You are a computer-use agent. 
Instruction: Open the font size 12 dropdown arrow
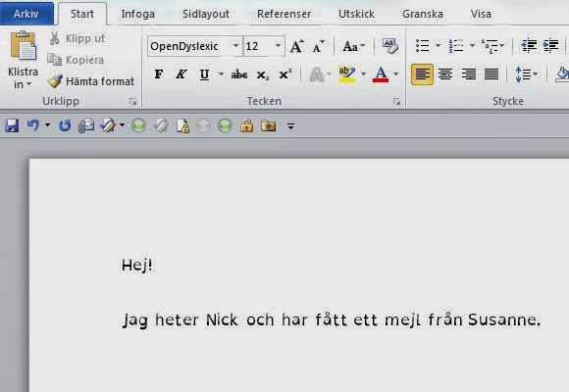tap(278, 46)
